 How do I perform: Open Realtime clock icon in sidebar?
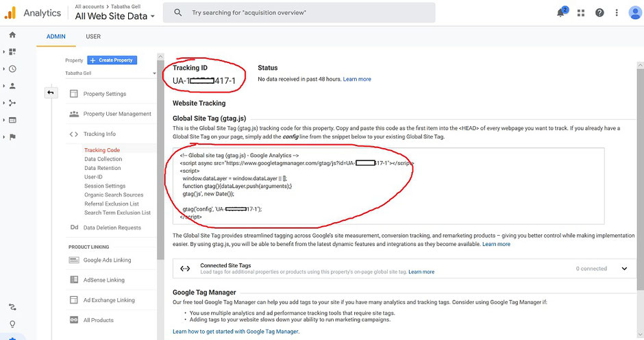12,69
